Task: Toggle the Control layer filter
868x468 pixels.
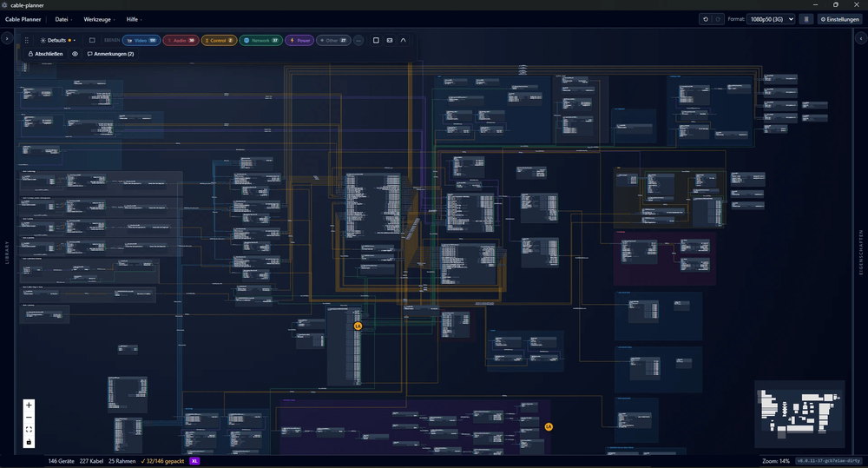Action: (219, 41)
